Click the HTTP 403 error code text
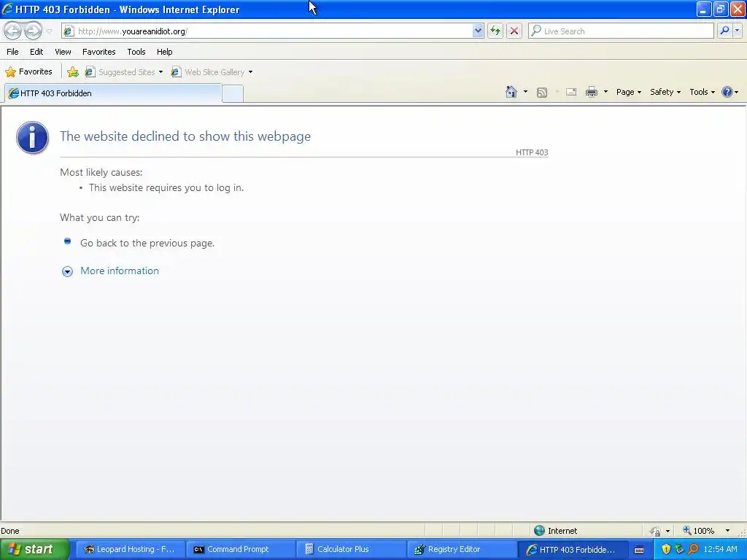The width and height of the screenshot is (747, 560). click(x=532, y=152)
